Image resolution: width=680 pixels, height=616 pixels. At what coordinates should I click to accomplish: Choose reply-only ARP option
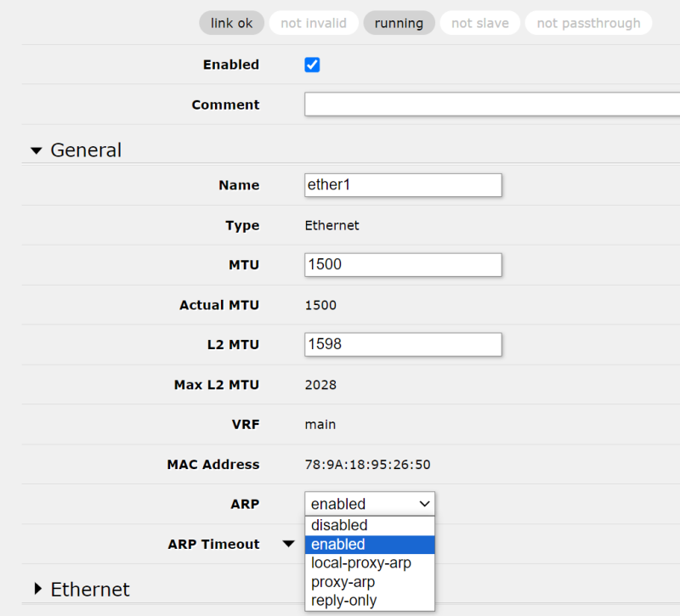coord(370,601)
